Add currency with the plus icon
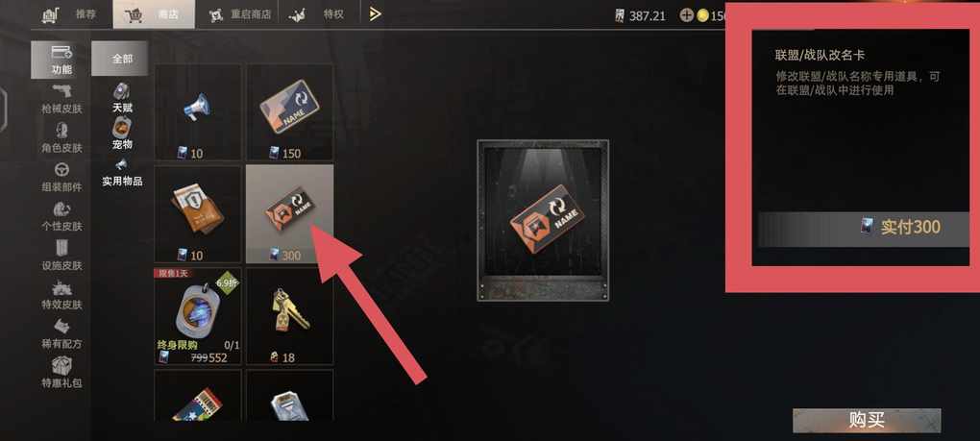 pyautogui.click(x=686, y=15)
